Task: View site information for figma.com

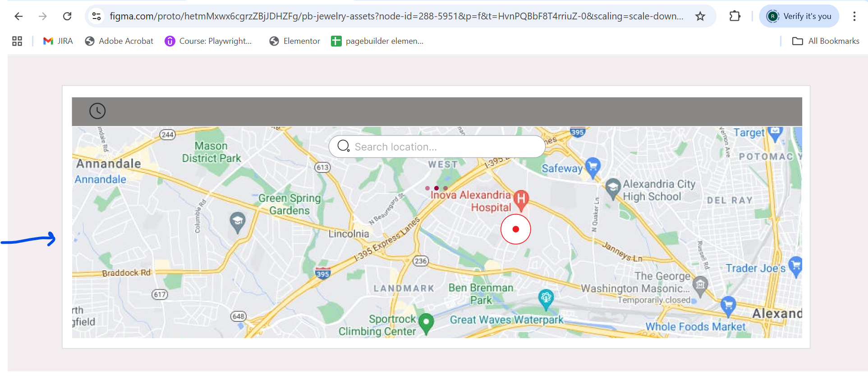Action: [x=96, y=17]
